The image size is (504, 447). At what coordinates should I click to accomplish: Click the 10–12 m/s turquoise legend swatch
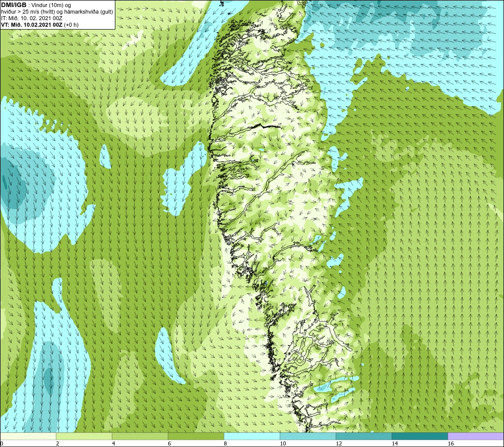pos(308,436)
